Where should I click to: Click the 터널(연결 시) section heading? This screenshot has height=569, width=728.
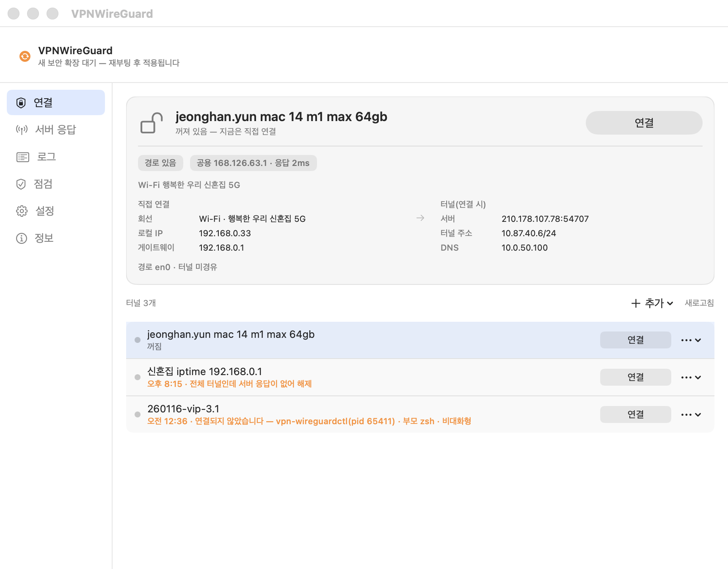pyautogui.click(x=463, y=204)
